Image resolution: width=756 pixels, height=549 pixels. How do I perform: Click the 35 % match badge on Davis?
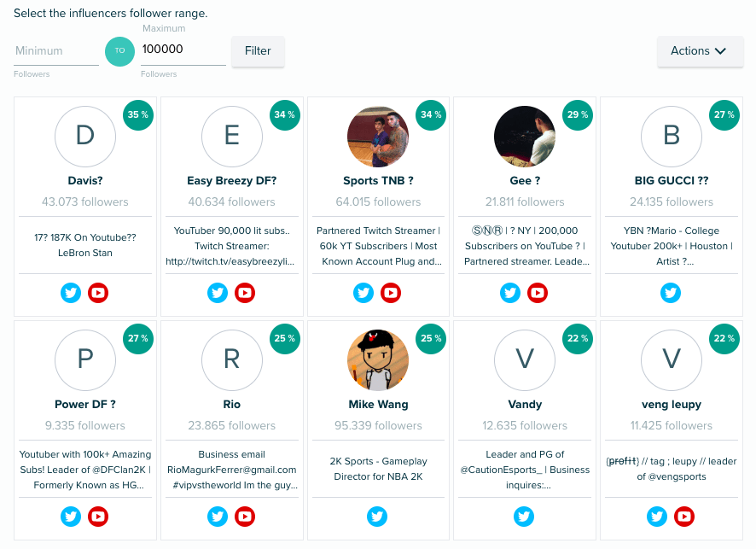tap(138, 114)
